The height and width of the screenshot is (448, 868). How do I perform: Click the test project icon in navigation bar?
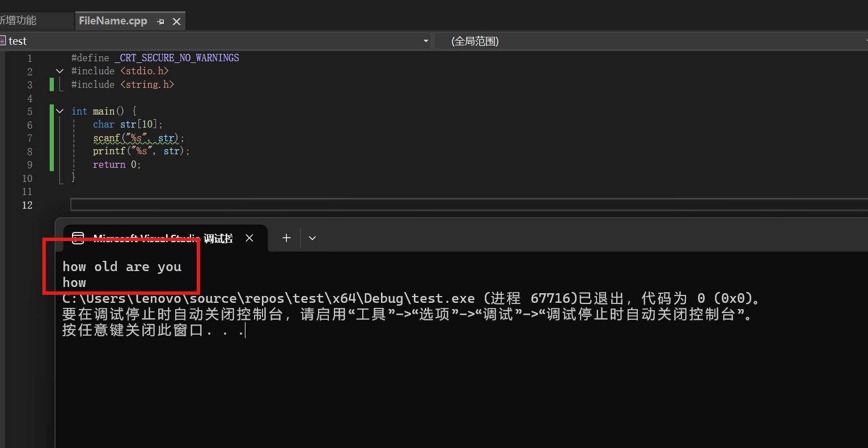pos(3,41)
